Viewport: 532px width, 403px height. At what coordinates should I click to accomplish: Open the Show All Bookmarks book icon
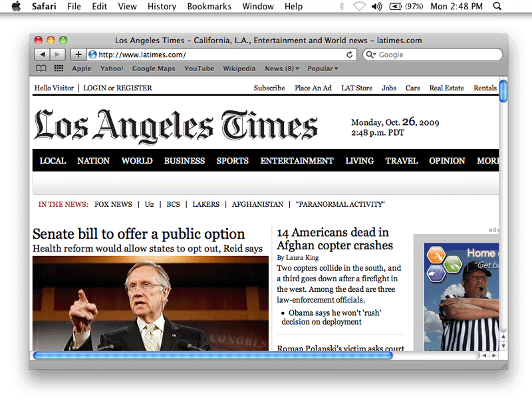[x=41, y=68]
